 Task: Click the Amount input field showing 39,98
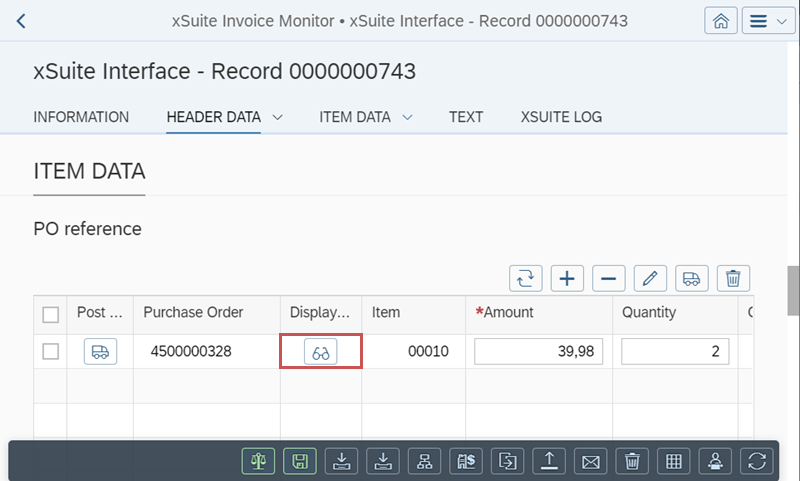click(539, 352)
